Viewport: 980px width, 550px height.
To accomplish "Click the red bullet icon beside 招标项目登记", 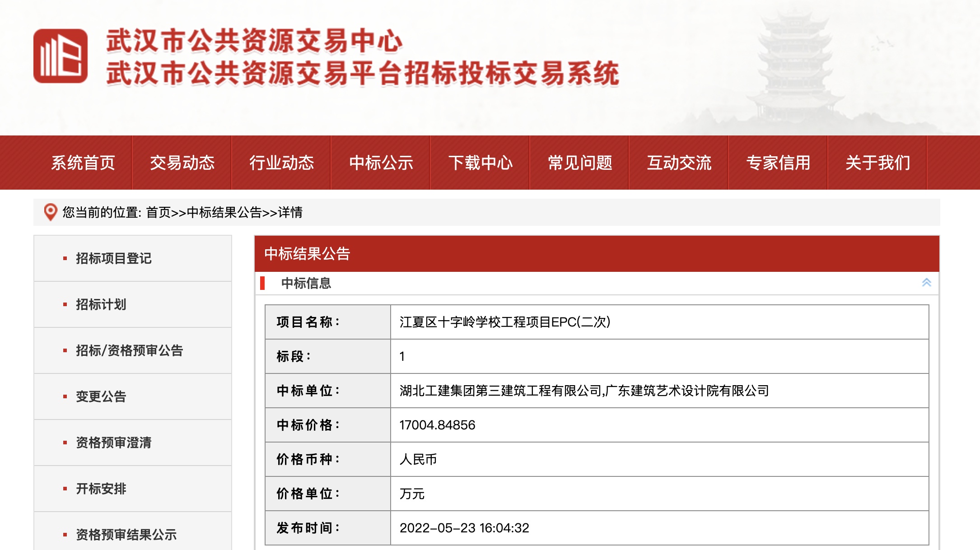I will [65, 259].
